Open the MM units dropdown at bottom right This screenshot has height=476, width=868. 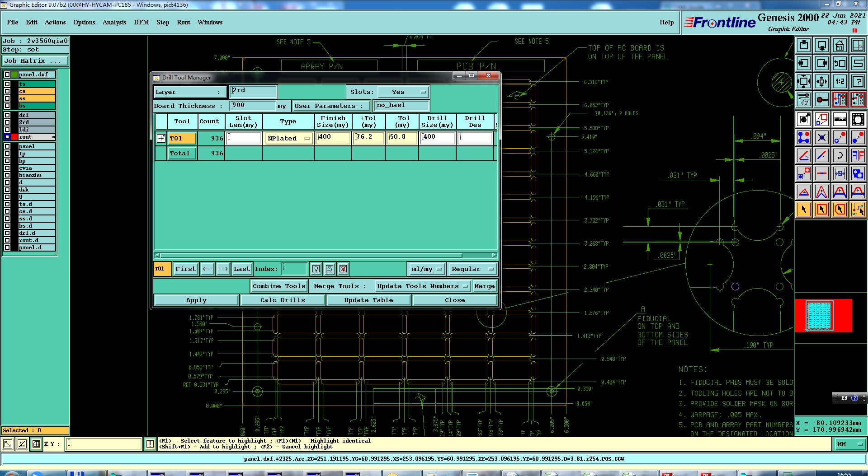850,444
